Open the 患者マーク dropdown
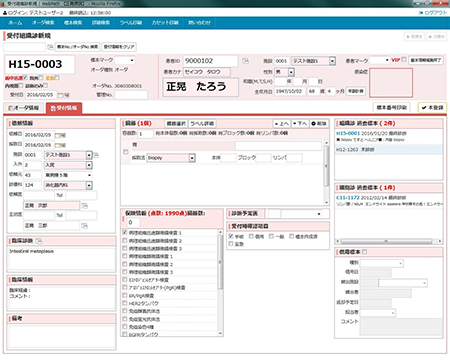Image resolution: width=450 pixels, height=360 pixels. tap(379, 60)
